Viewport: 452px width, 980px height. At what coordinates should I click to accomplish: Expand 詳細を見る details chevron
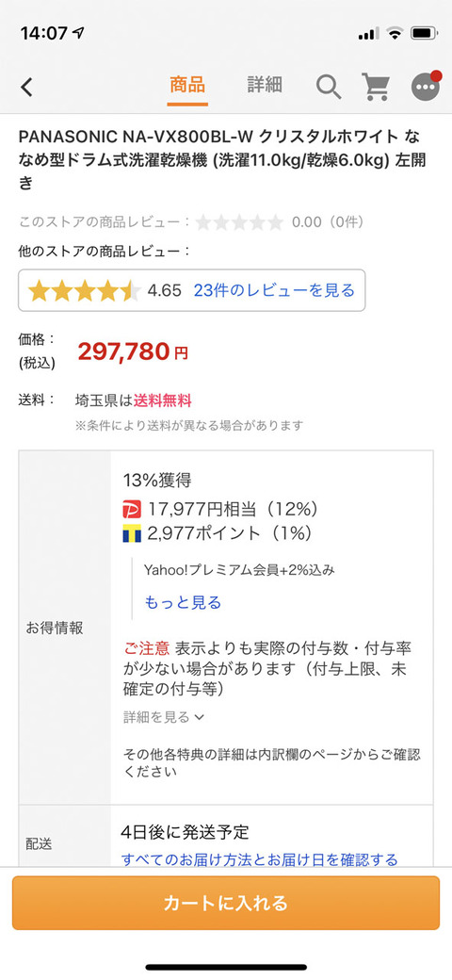(x=164, y=717)
